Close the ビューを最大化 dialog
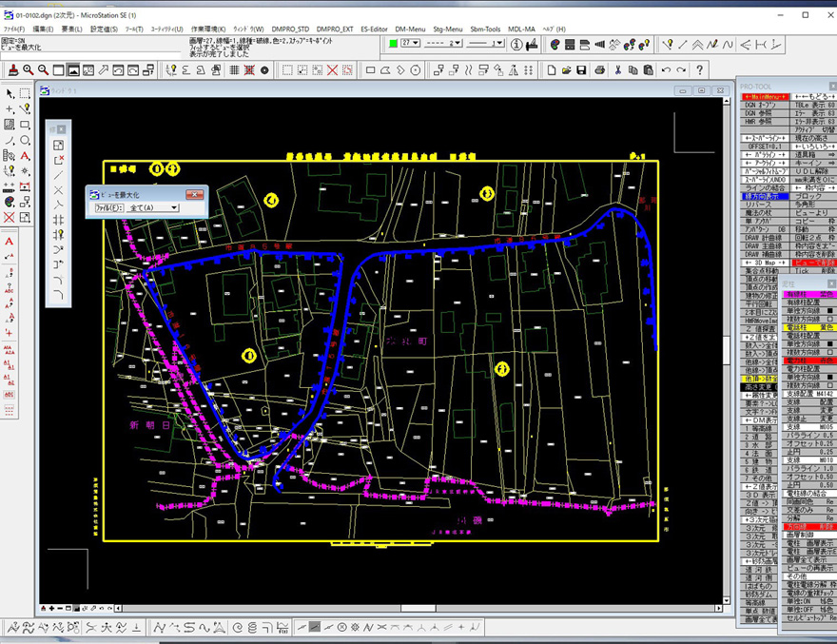This screenshot has height=644, width=837. click(x=194, y=194)
